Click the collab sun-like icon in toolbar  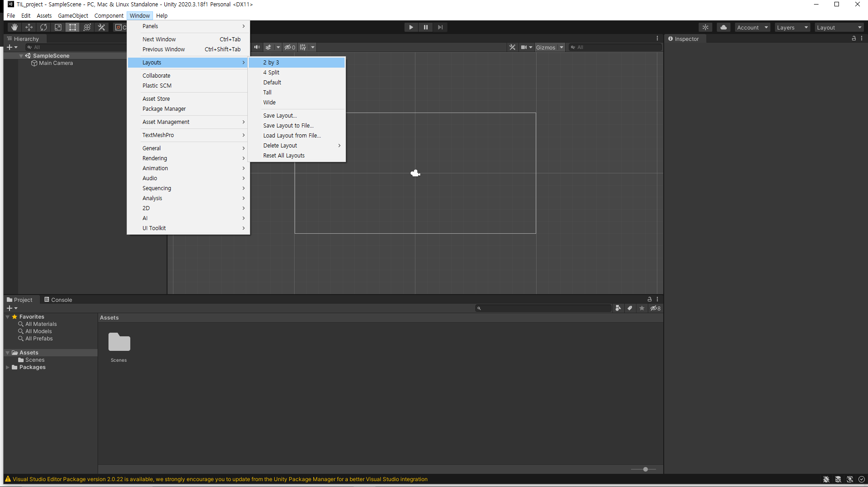coord(705,27)
